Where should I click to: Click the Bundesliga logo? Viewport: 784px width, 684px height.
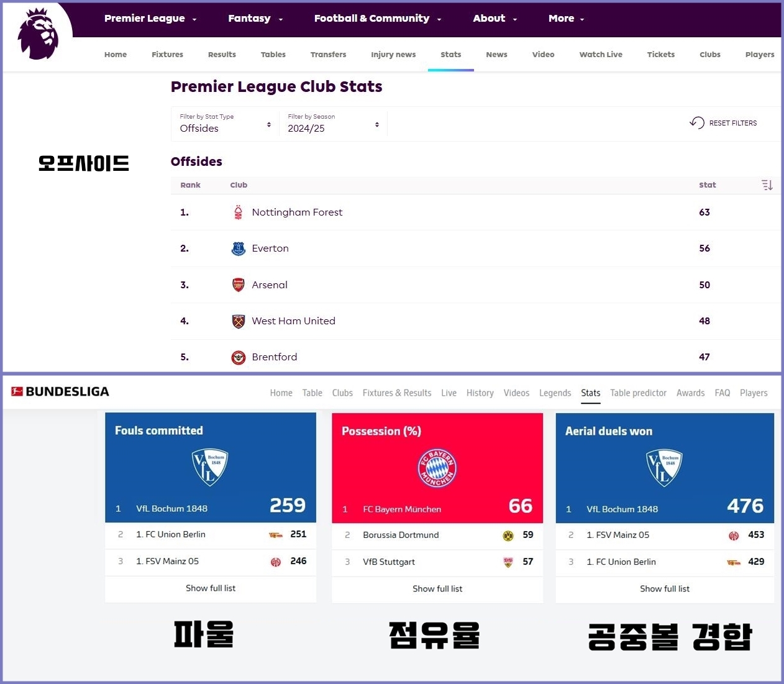click(x=60, y=391)
